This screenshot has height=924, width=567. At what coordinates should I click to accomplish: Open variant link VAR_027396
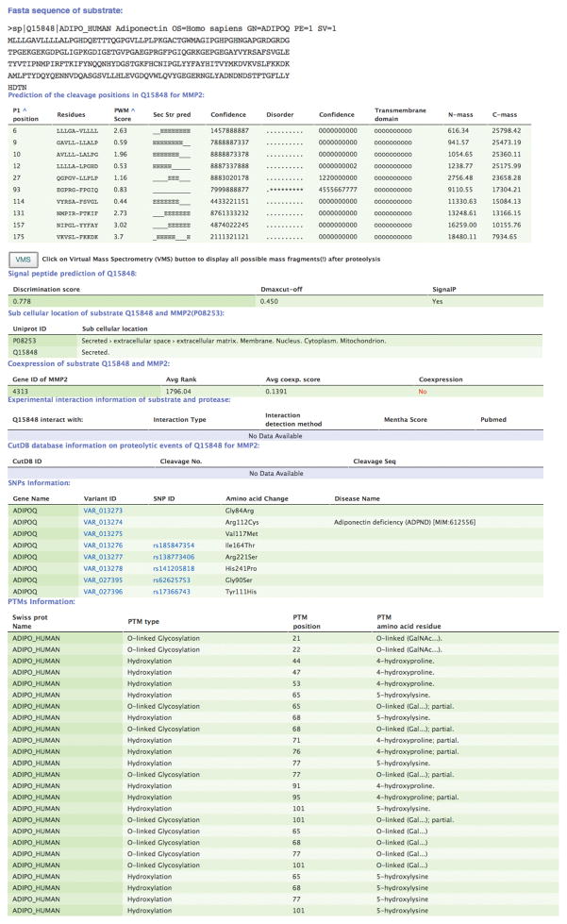click(103, 592)
